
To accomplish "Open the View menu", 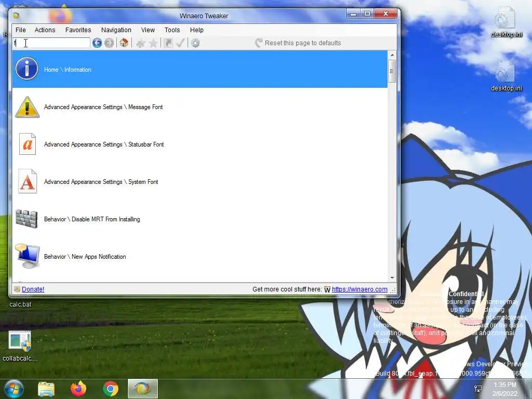I will point(148,30).
